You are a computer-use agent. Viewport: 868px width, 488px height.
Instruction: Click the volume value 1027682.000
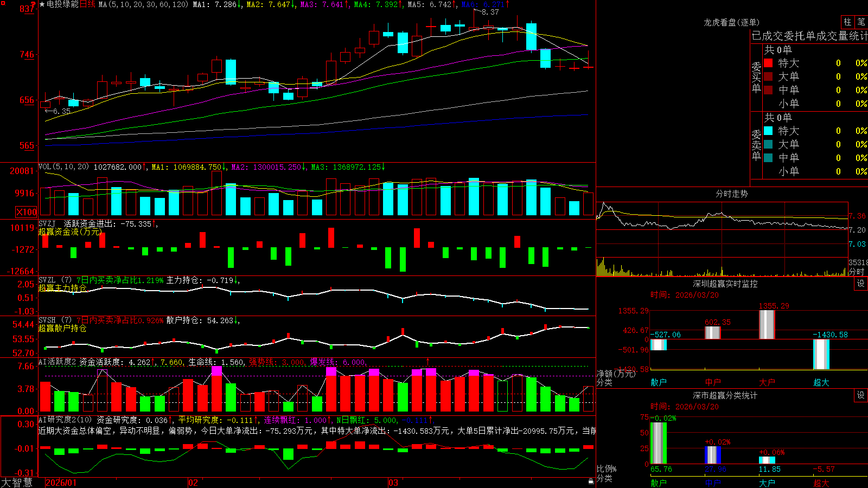click(x=118, y=167)
